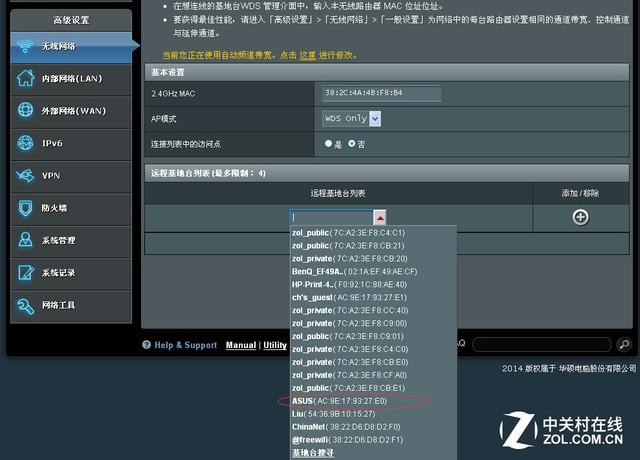Click the wrench icon for network tools
640x460 pixels.
click(x=25, y=306)
